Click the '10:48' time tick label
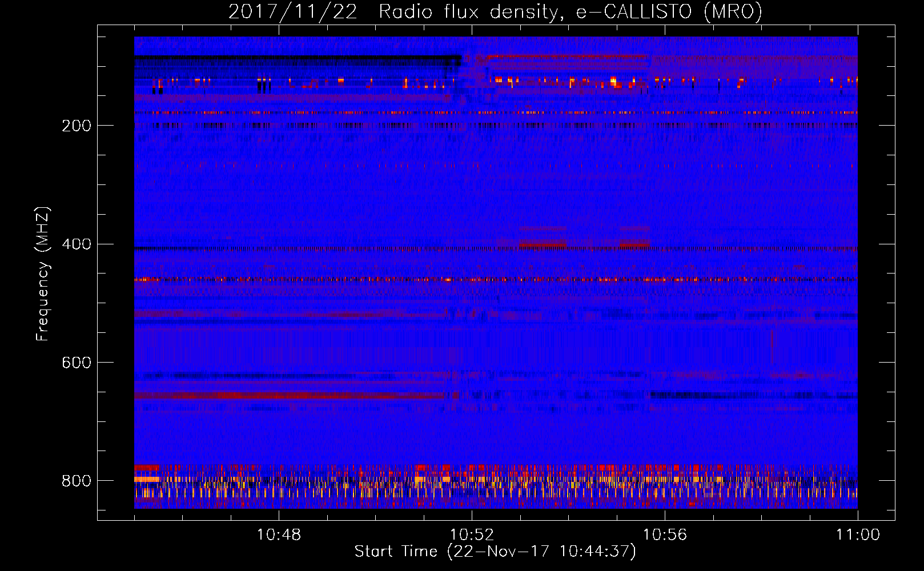The width and height of the screenshot is (924, 571). pos(279,535)
